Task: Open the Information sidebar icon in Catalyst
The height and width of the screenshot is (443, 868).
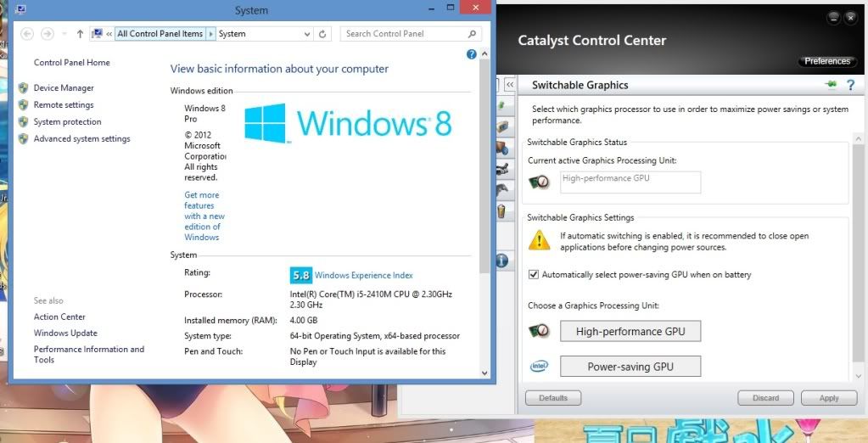Action: click(x=501, y=261)
